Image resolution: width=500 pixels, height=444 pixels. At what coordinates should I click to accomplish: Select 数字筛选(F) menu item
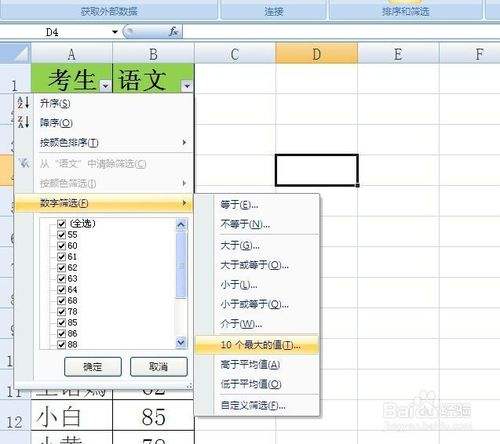point(104,203)
